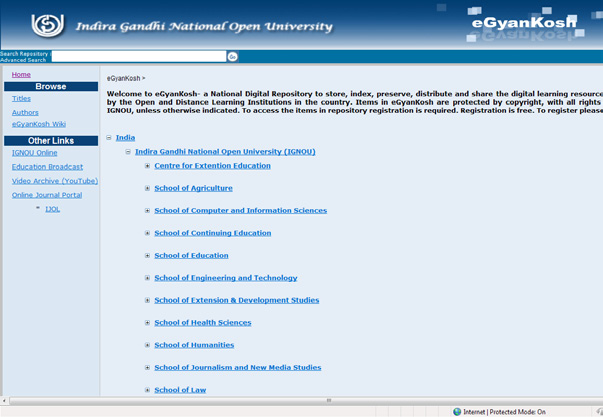
Task: Browse by Titles
Action: [x=21, y=98]
